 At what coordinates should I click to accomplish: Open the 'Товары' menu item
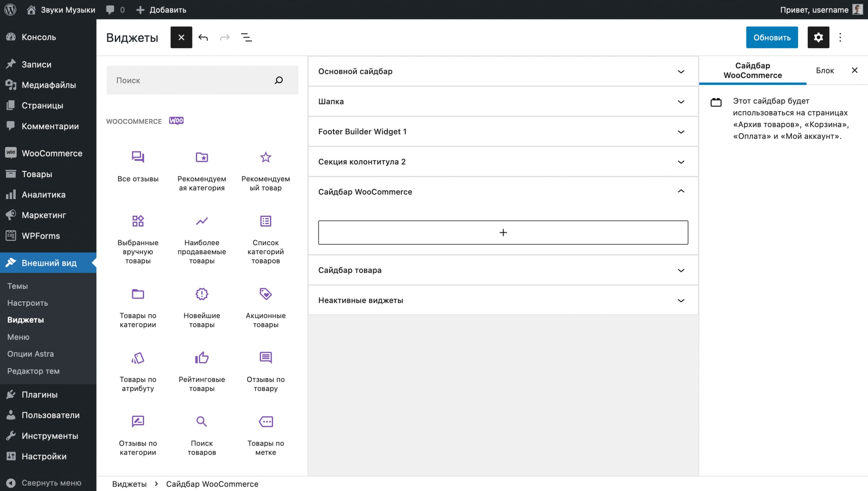coord(48,174)
